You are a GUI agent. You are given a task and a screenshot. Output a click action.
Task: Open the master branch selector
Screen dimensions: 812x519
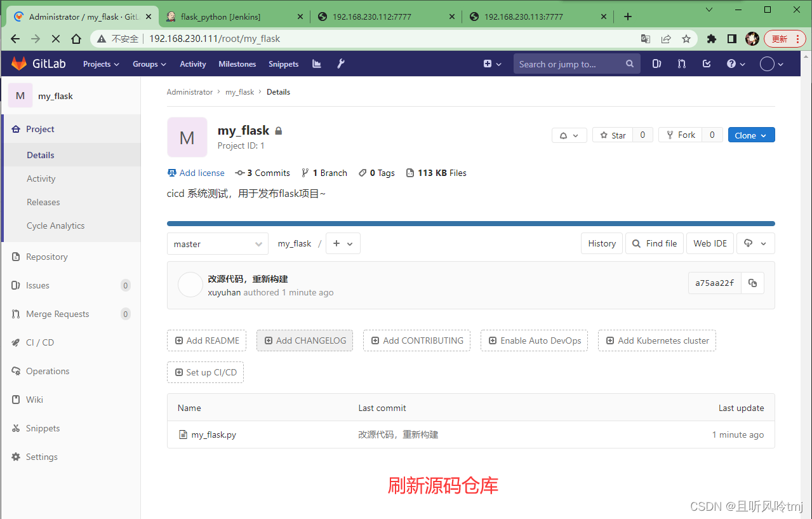coord(218,244)
